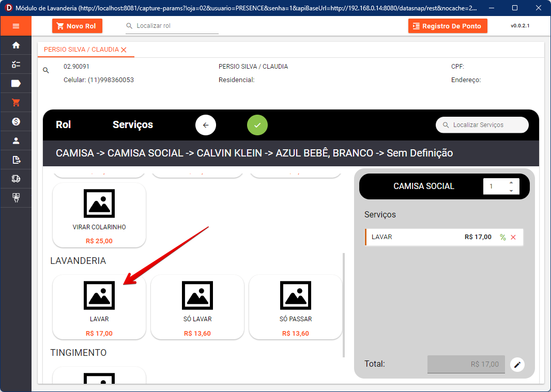Open Registro De Ponto
The height and width of the screenshot is (392, 551).
[x=448, y=26]
